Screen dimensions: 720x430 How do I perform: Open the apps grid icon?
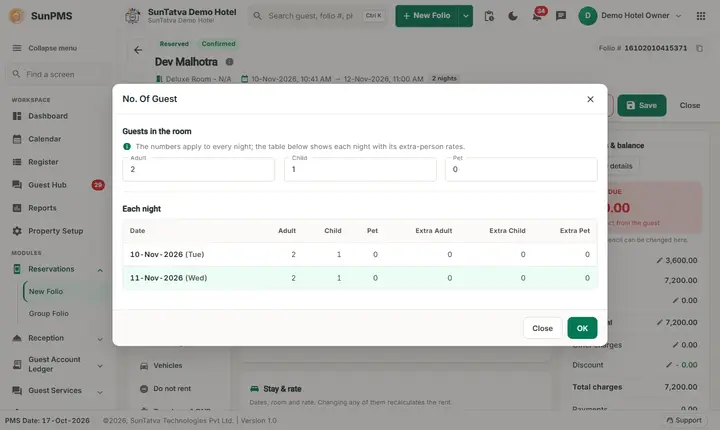[x=701, y=16]
